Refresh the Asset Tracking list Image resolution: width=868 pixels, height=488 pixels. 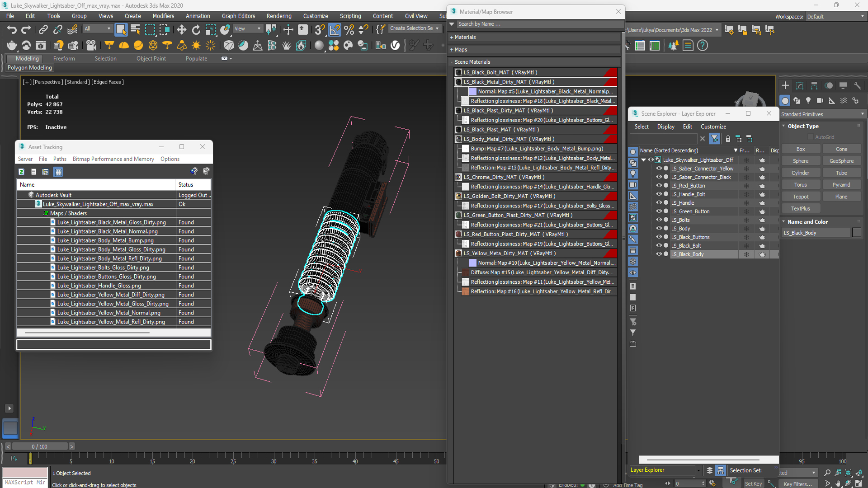coord(21,172)
